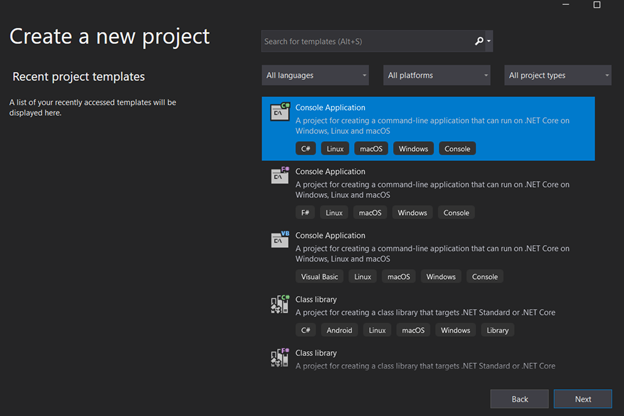
Task: Click the F# tag
Action: click(305, 213)
